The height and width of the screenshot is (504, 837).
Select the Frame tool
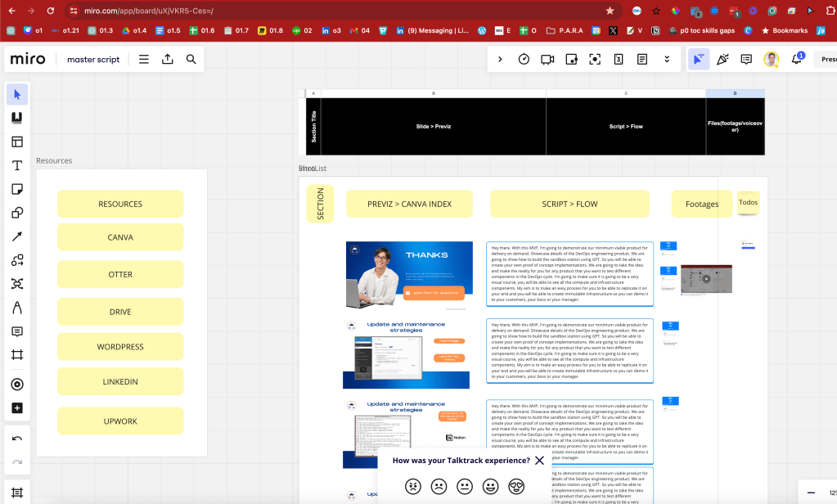17,355
